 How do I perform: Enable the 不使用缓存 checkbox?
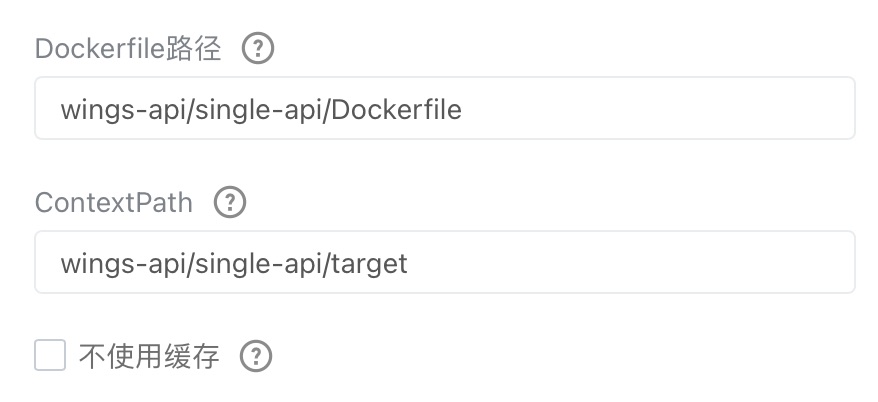tap(50, 355)
